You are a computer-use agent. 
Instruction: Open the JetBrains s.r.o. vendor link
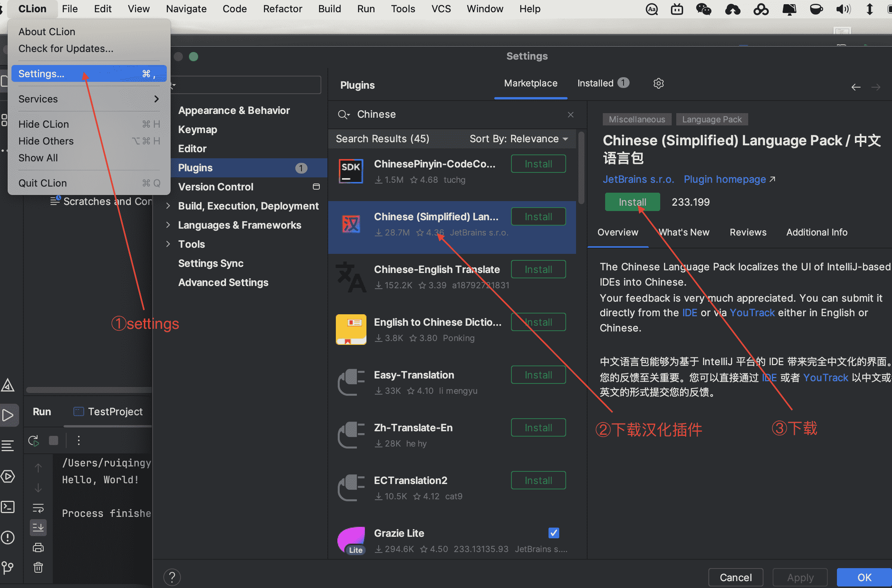[x=638, y=179]
